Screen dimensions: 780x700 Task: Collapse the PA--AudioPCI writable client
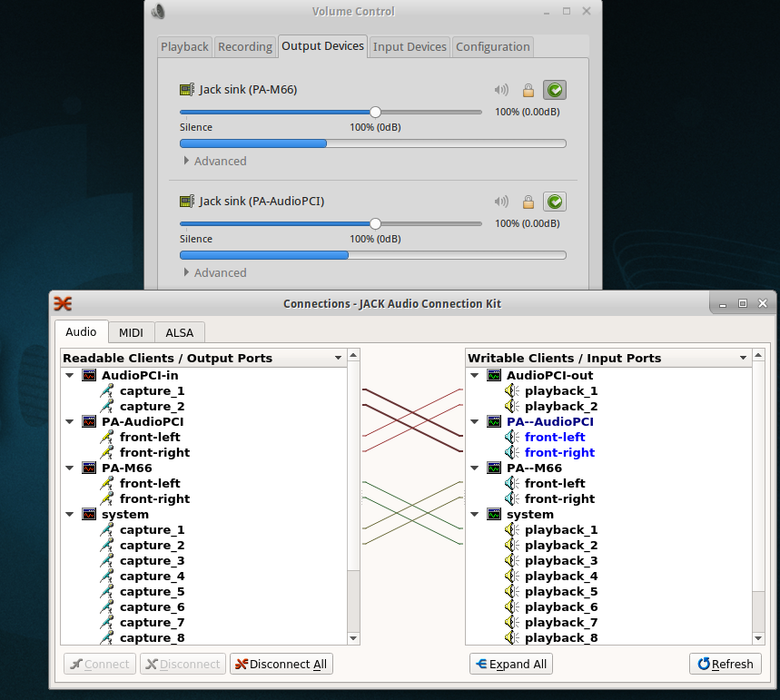pos(475,422)
